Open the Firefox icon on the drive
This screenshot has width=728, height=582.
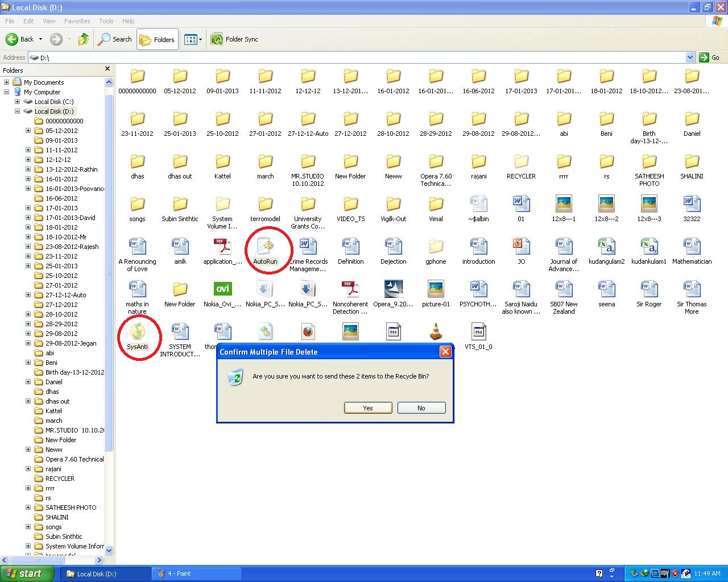coord(308,331)
